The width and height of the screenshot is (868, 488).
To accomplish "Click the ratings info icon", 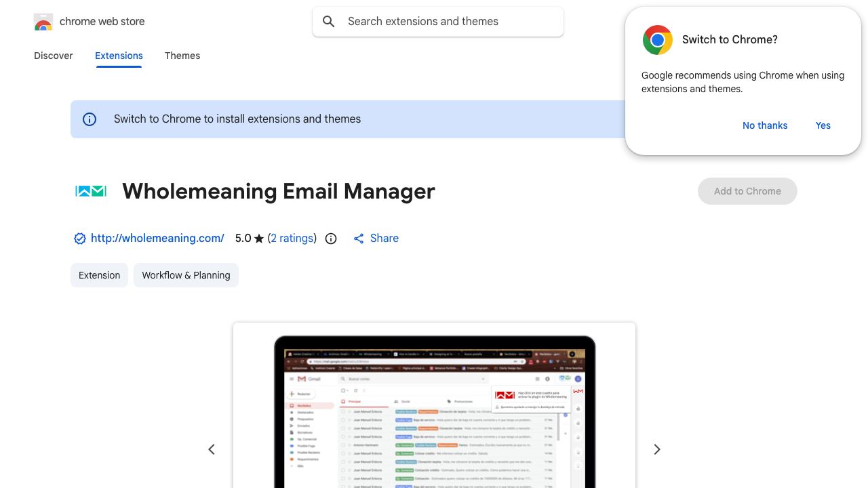I will coord(331,239).
